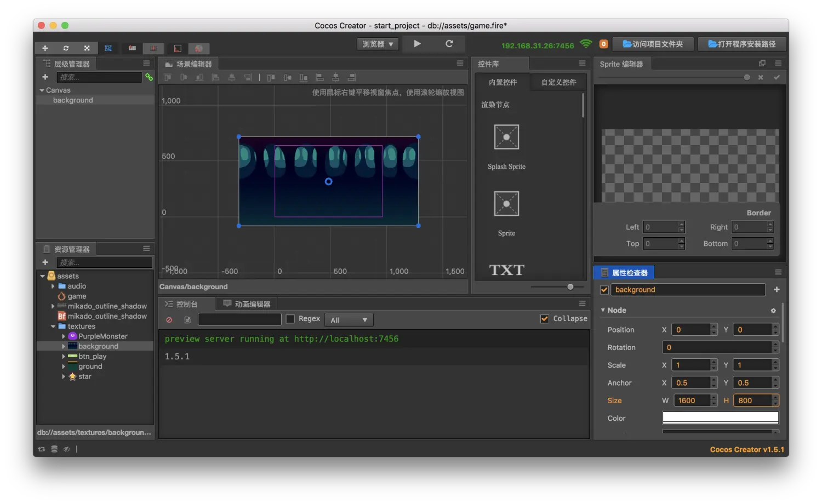Click the wifi network status icon

tap(586, 44)
